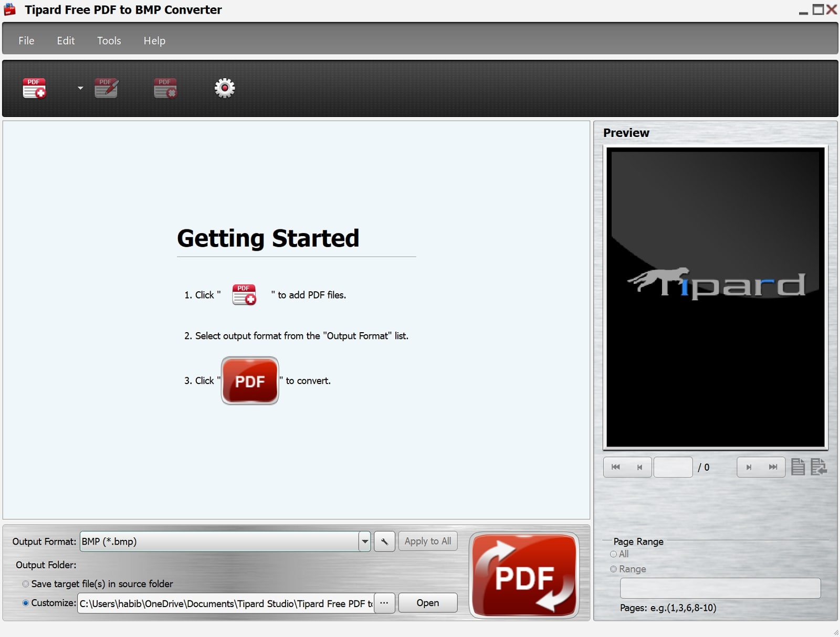The width and height of the screenshot is (840, 637).
Task: Open output settings with wrench icon
Action: tap(384, 542)
